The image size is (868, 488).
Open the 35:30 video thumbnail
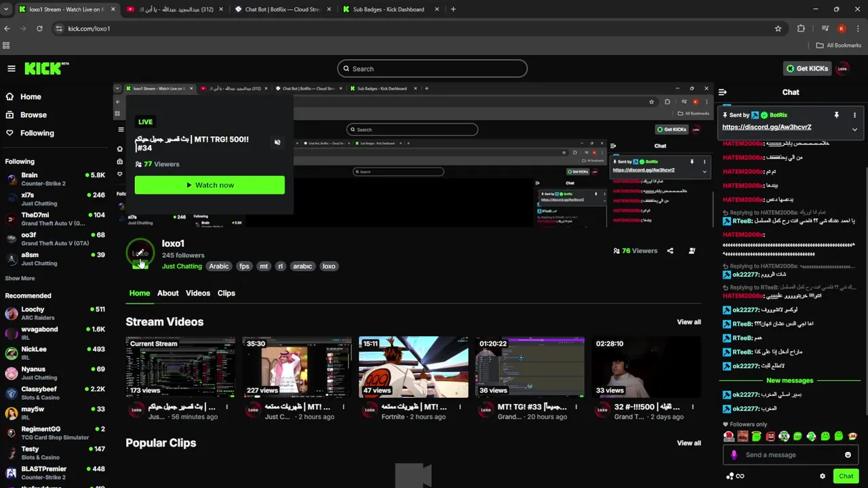tap(297, 367)
